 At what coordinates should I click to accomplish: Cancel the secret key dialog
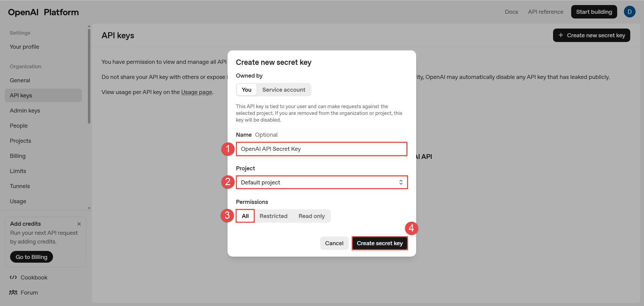[334, 243]
